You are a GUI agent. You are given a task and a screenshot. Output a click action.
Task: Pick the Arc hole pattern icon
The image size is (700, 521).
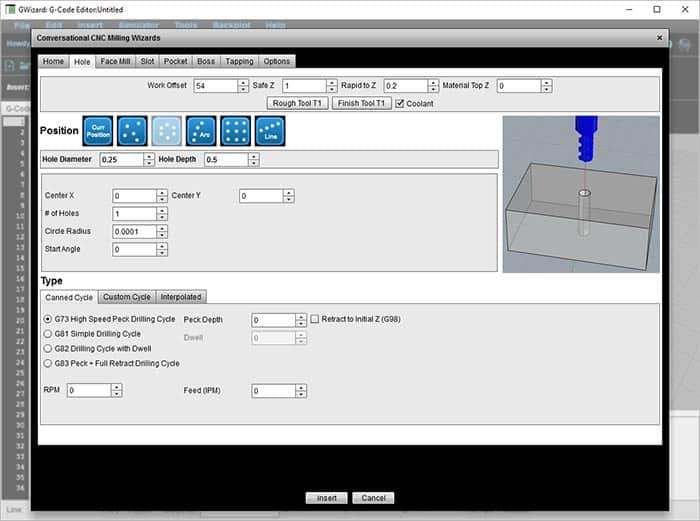201,131
